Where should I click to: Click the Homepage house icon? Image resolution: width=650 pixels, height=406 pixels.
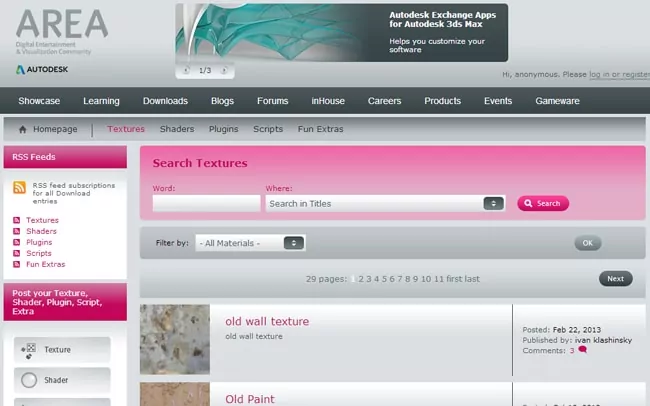tap(22, 129)
